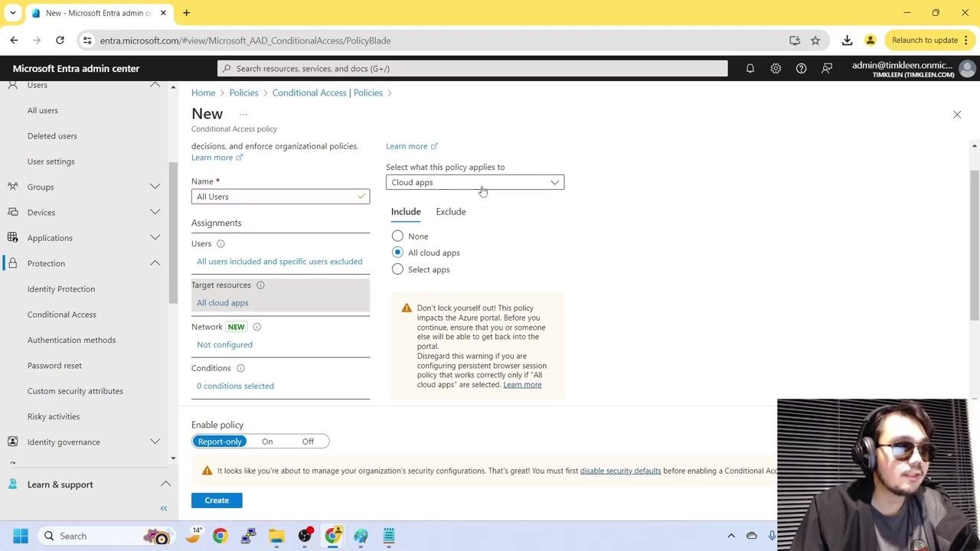Open '0 conditions selected' link
The image size is (980, 551).
tap(235, 386)
